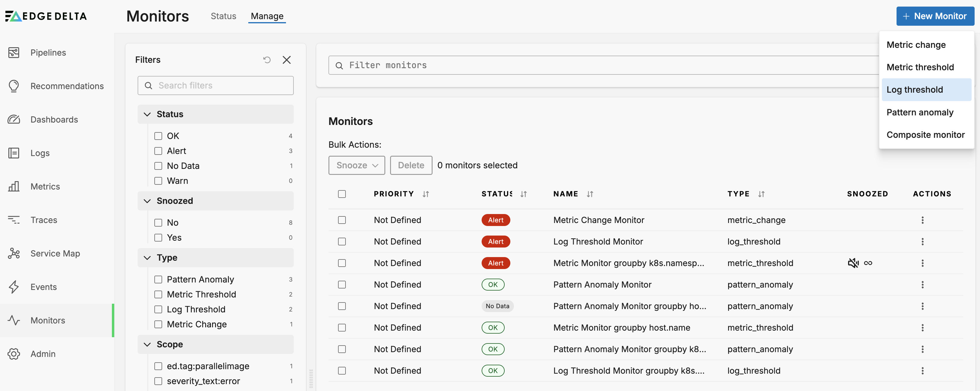980x391 pixels.
Task: Choose Composite monitor type
Action: pos(926,135)
